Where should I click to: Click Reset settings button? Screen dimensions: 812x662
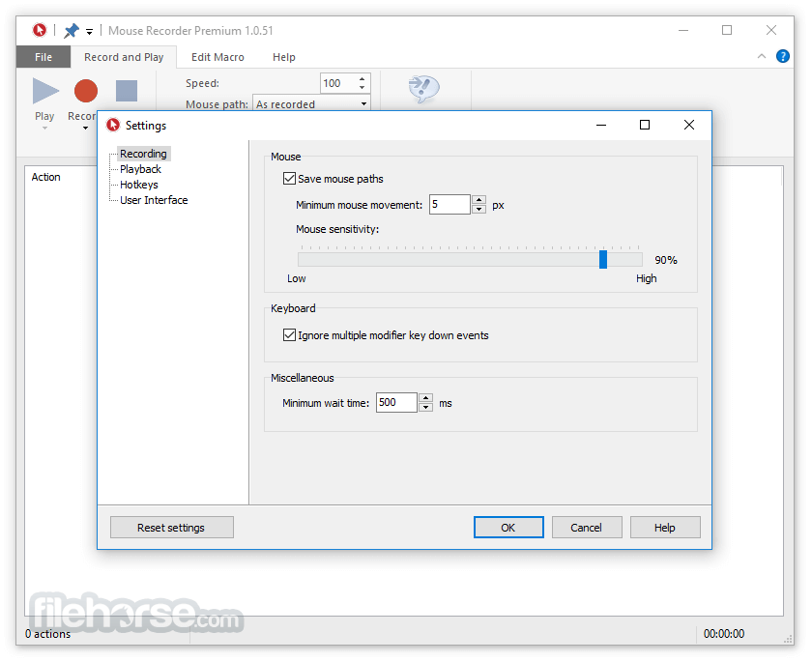[172, 528]
